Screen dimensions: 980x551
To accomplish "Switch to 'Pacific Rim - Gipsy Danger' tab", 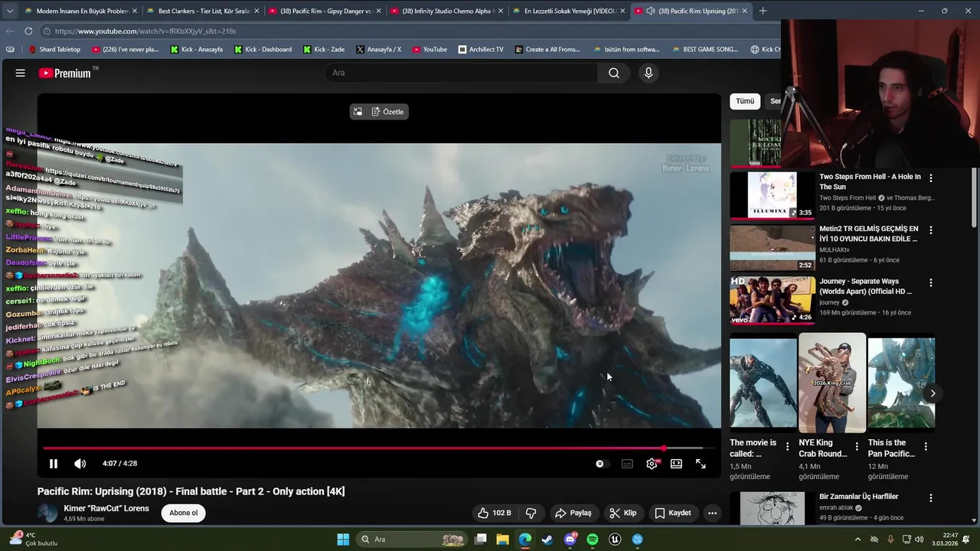I will [325, 11].
